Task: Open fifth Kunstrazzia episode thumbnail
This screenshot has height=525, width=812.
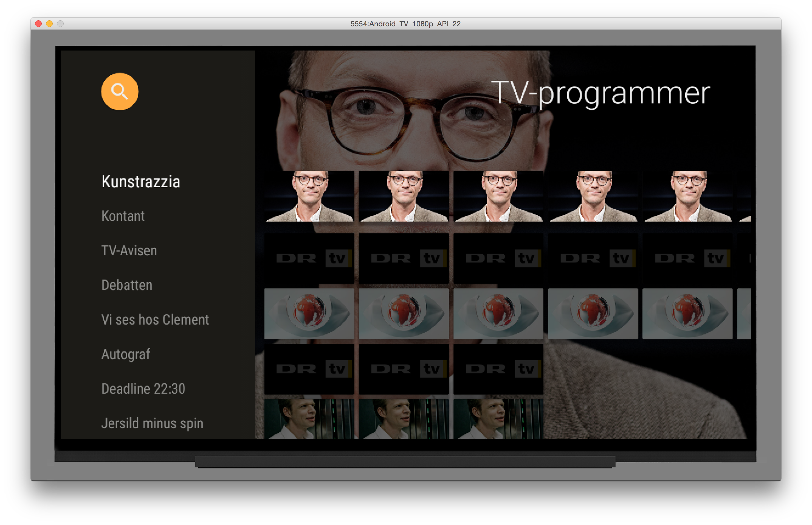Action: pyautogui.click(x=687, y=197)
